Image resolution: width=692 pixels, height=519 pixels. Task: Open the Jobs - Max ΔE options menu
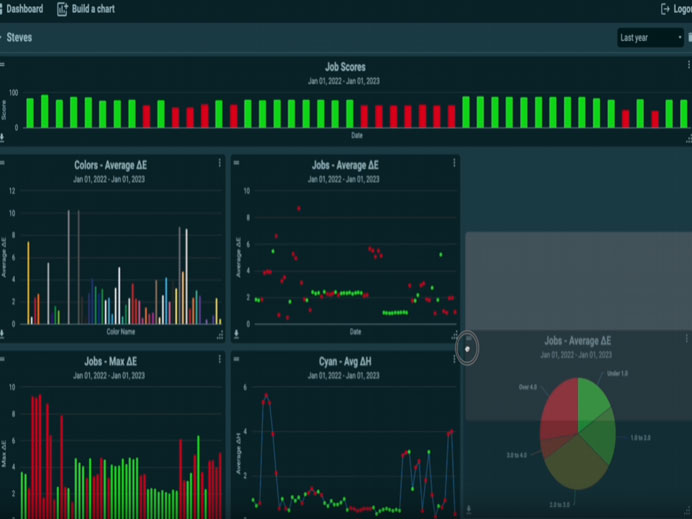pos(219,360)
